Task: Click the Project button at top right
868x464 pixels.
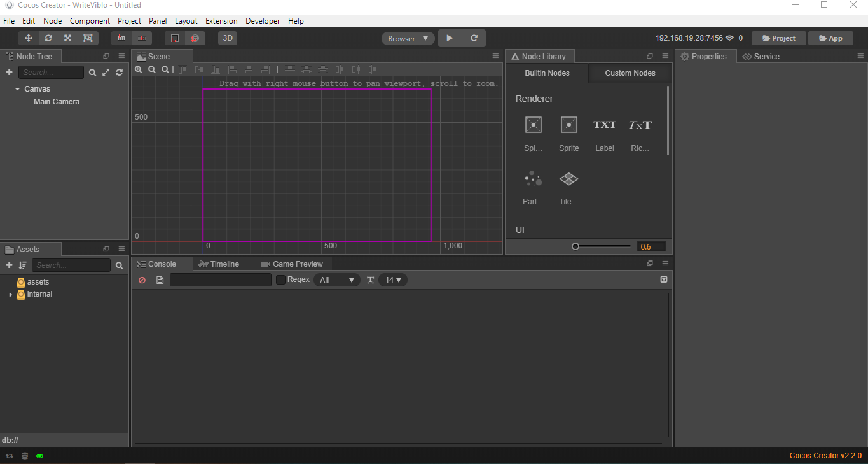Action: point(778,38)
